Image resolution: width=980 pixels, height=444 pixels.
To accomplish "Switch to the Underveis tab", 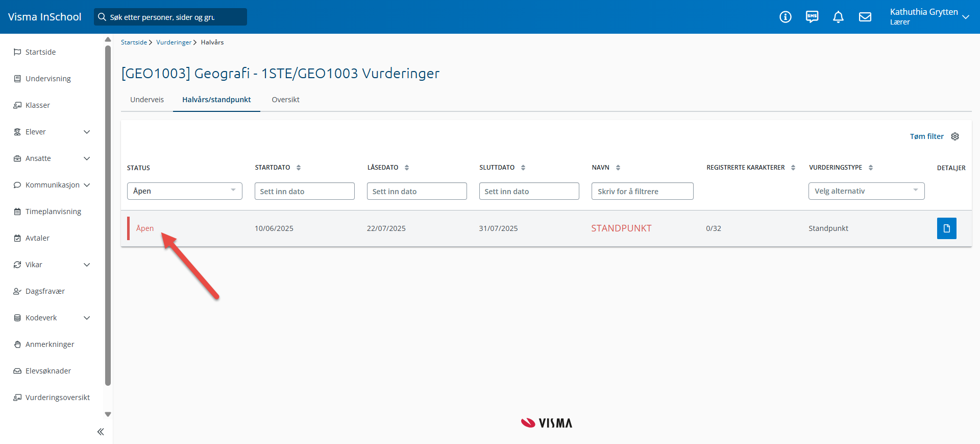I will pos(147,100).
